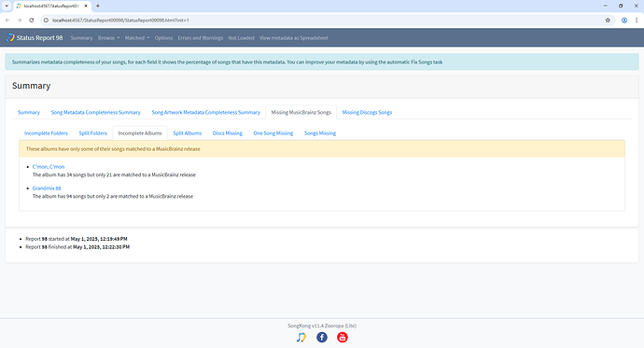Open a new browser tab

tap(98, 6)
